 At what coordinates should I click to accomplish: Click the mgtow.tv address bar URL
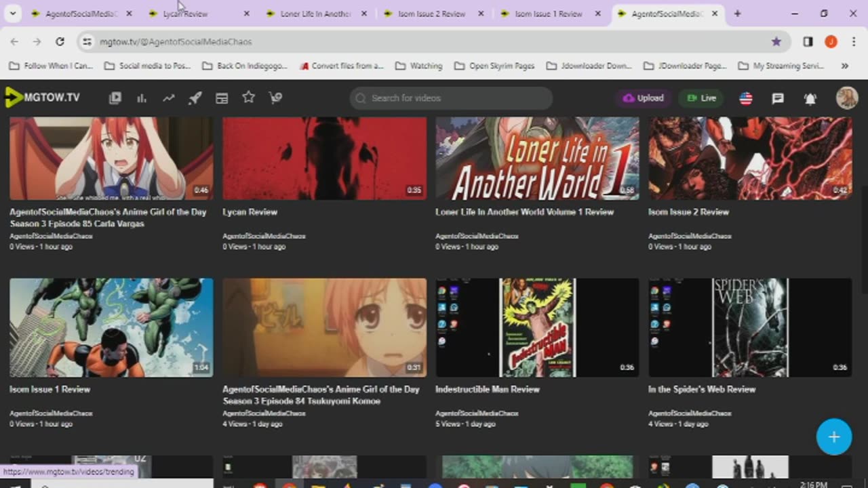click(176, 42)
